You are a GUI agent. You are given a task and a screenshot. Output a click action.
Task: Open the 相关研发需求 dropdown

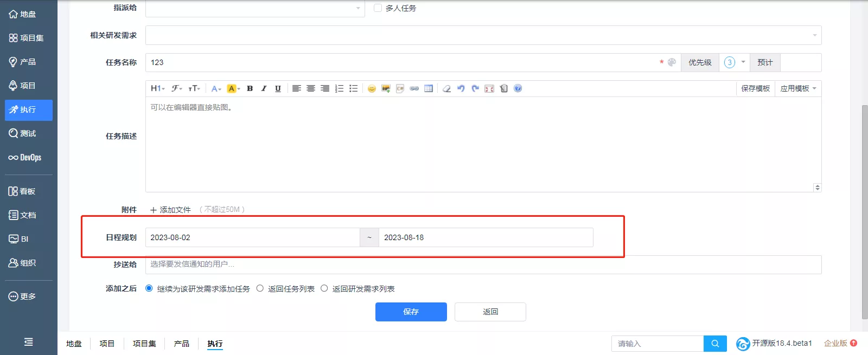tap(483, 35)
